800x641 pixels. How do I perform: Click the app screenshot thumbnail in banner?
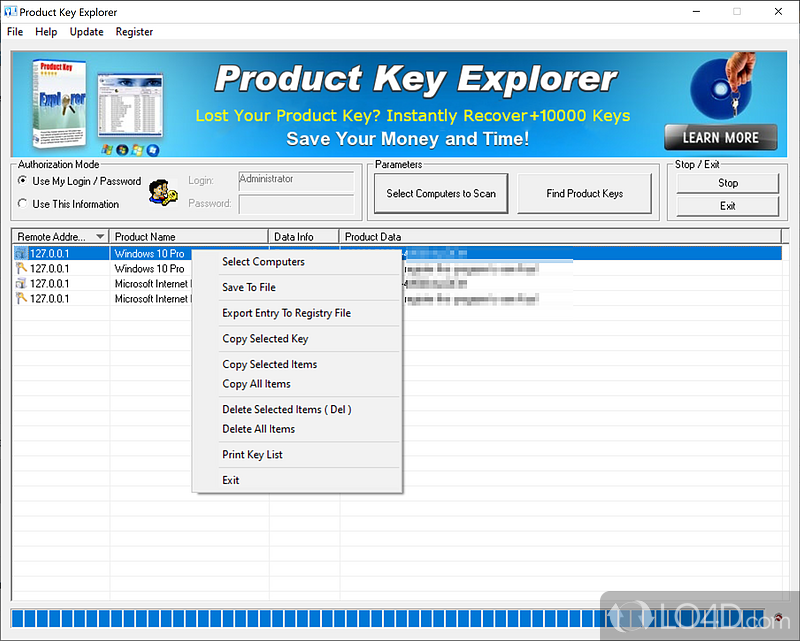[131, 106]
